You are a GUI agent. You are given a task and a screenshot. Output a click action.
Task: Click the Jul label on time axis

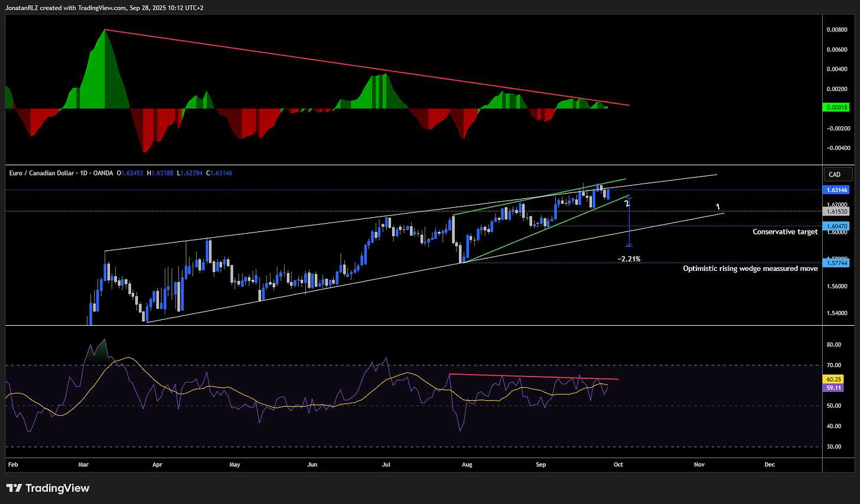click(x=386, y=464)
